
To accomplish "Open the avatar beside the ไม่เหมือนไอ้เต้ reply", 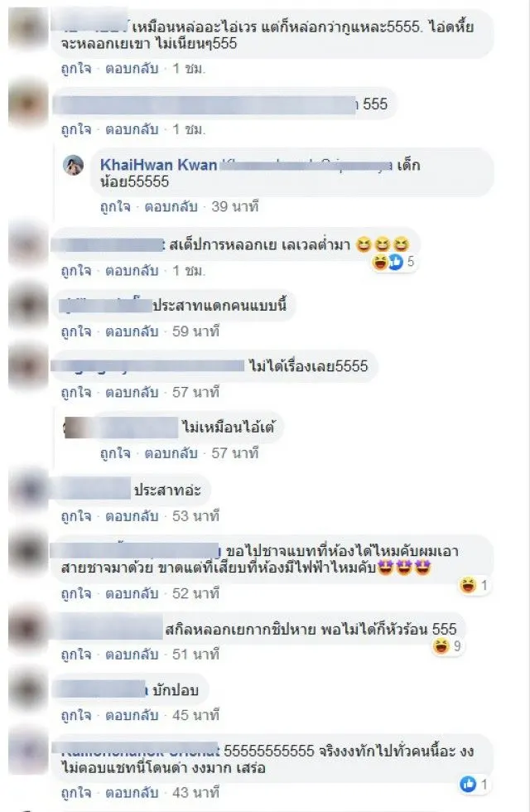I will pos(74,428).
